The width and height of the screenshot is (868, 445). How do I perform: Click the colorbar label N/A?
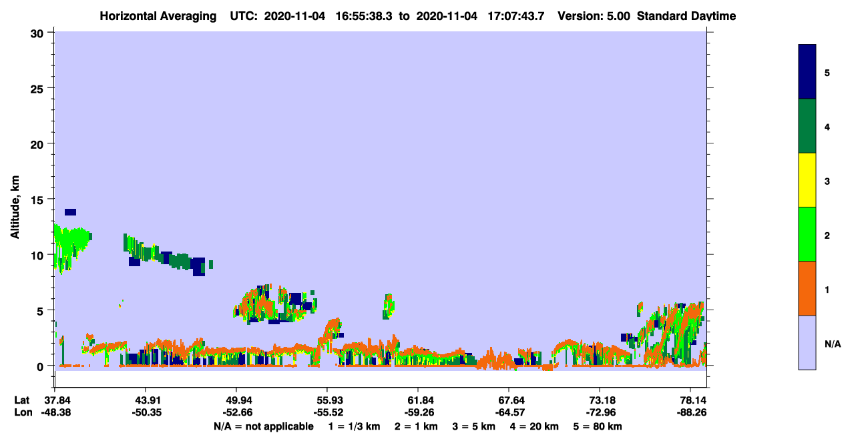[x=833, y=344]
